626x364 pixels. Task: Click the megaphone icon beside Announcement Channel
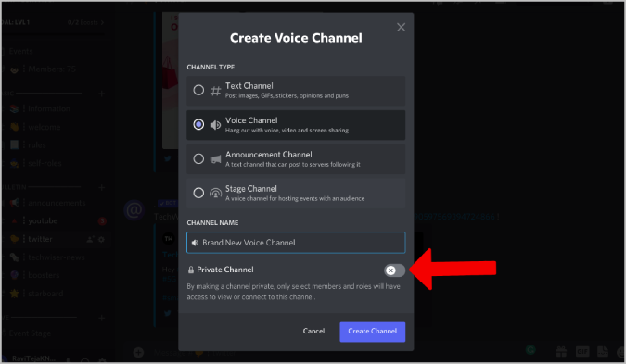pos(215,159)
